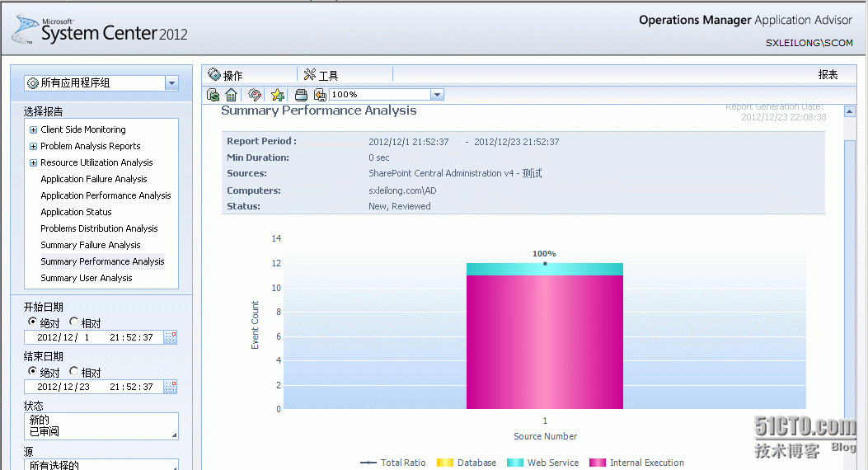Select 相对 radio under 开始日期

73,322
